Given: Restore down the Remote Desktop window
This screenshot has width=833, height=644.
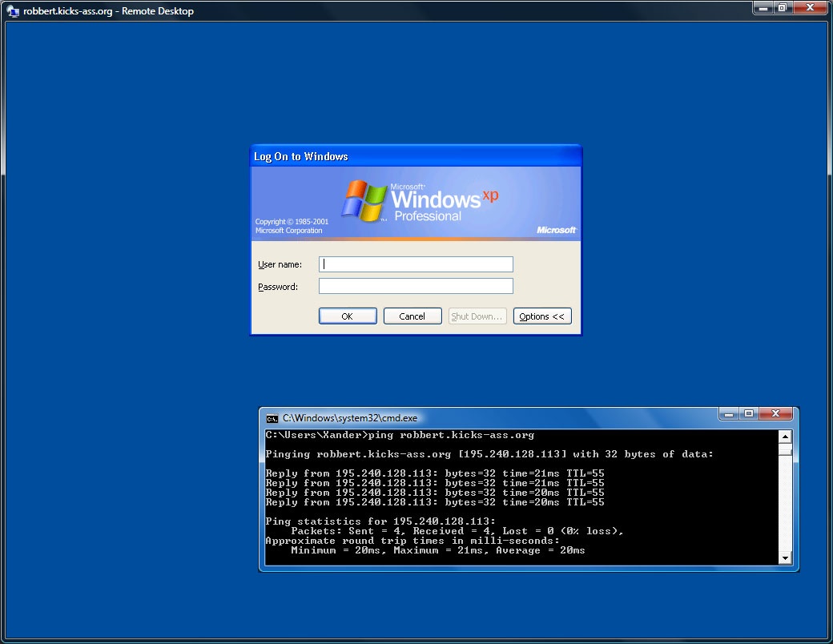Looking at the screenshot, I should pyautogui.click(x=783, y=7).
